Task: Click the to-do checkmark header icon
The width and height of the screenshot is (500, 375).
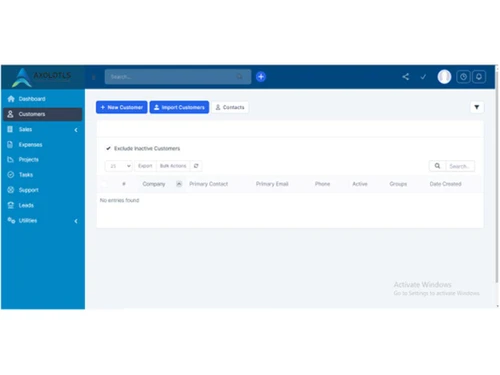Action: pos(423,77)
